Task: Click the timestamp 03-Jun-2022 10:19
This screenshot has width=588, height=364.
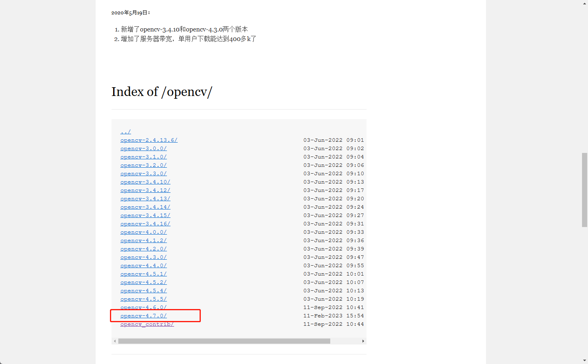Action: [x=333, y=299]
